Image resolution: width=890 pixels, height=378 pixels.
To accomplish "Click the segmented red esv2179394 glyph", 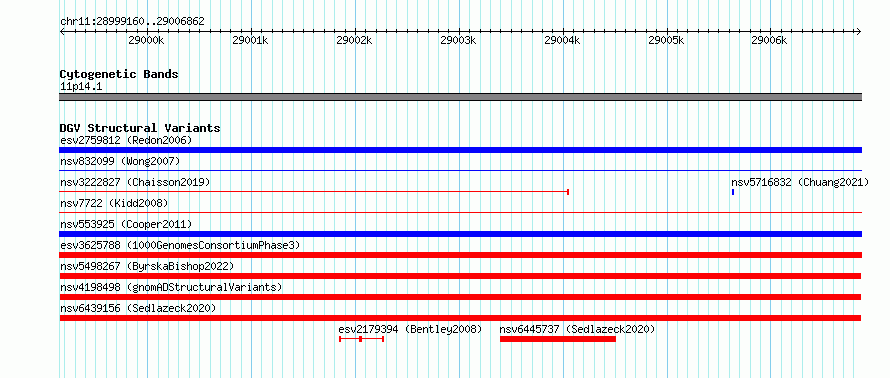I will click(362, 339).
